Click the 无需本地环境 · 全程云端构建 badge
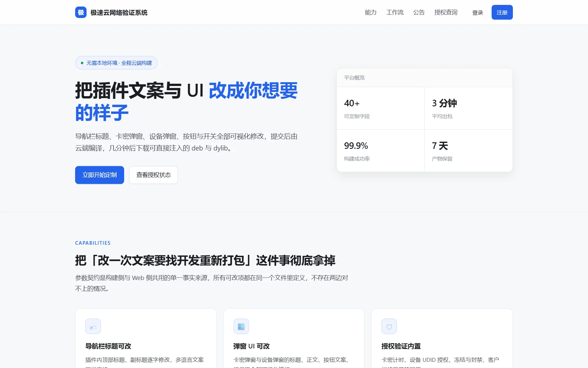 [x=116, y=63]
